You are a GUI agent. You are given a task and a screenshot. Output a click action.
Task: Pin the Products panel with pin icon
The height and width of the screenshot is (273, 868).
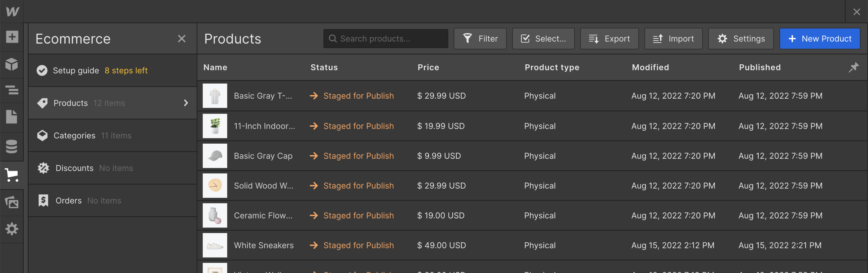pyautogui.click(x=854, y=67)
